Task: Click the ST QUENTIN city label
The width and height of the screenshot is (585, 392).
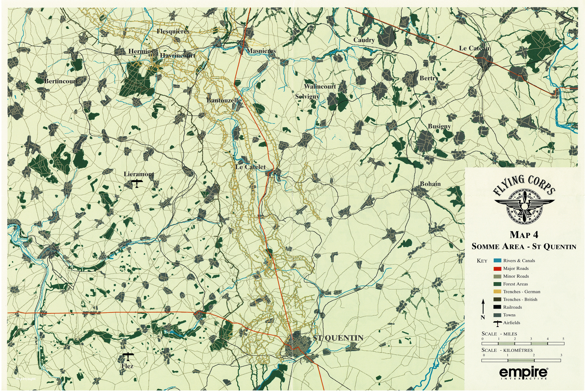Action: pos(338,338)
